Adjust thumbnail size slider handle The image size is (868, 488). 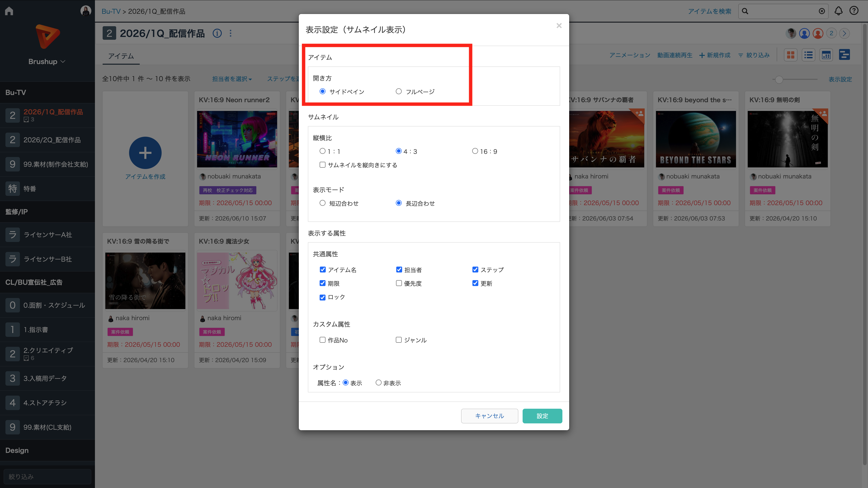click(779, 80)
